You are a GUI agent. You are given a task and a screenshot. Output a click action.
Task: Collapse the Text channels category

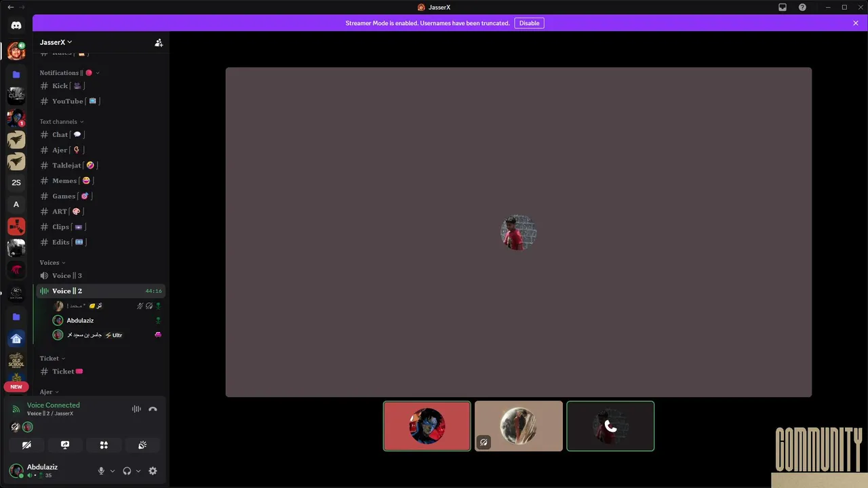pyautogui.click(x=62, y=122)
